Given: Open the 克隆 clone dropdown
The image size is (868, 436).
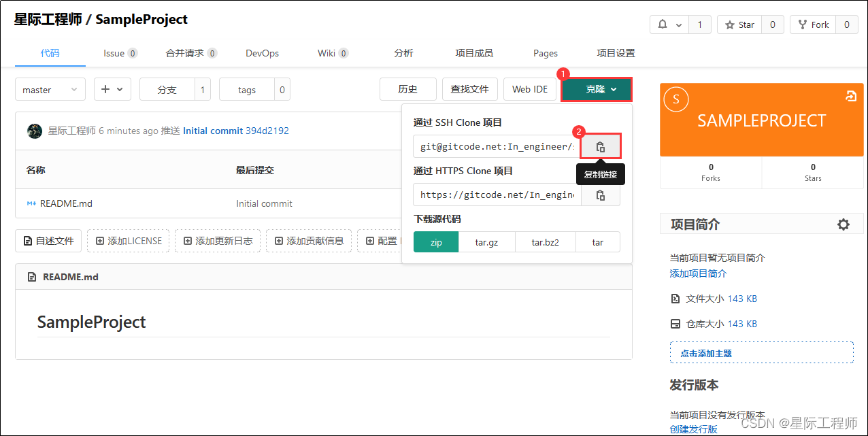Looking at the screenshot, I should (597, 89).
